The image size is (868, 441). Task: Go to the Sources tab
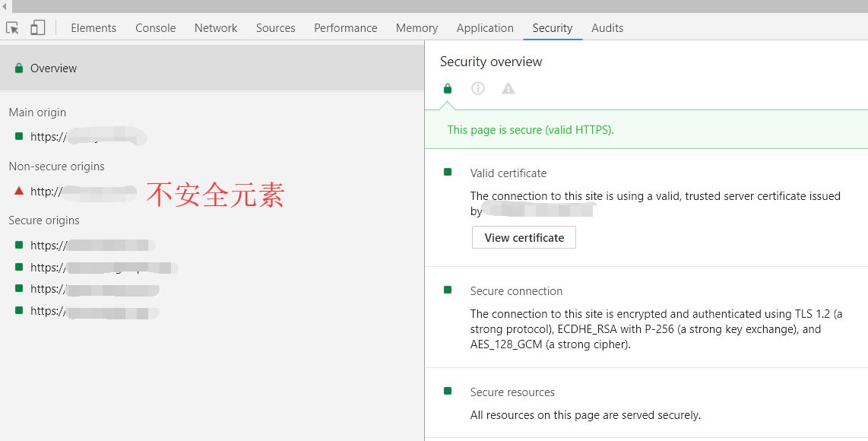pyautogui.click(x=275, y=28)
